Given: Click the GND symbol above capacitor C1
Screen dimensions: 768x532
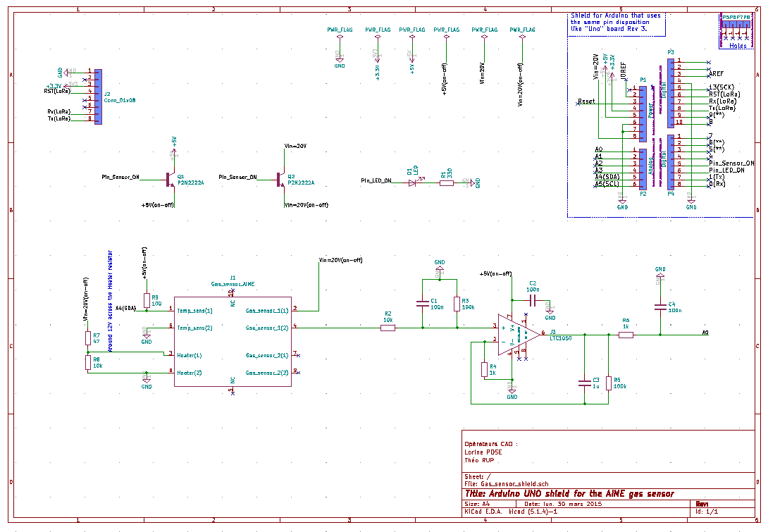Looking at the screenshot, I should click(x=440, y=268).
